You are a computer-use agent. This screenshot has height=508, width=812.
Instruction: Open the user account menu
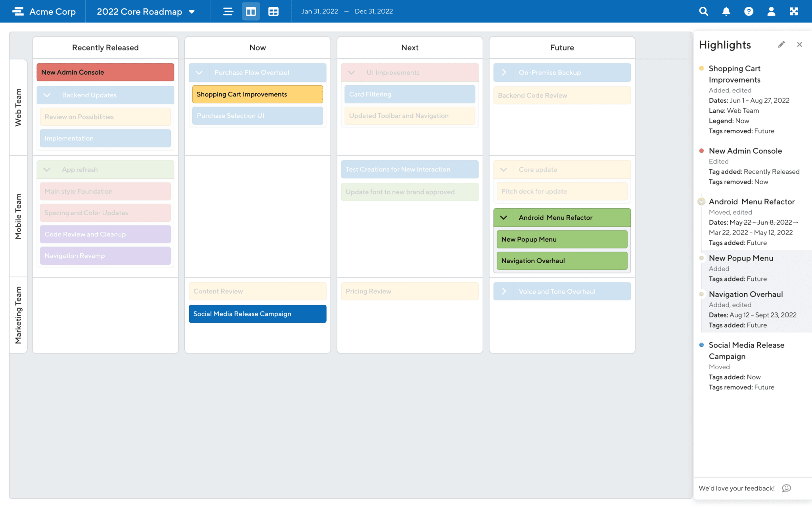click(772, 11)
